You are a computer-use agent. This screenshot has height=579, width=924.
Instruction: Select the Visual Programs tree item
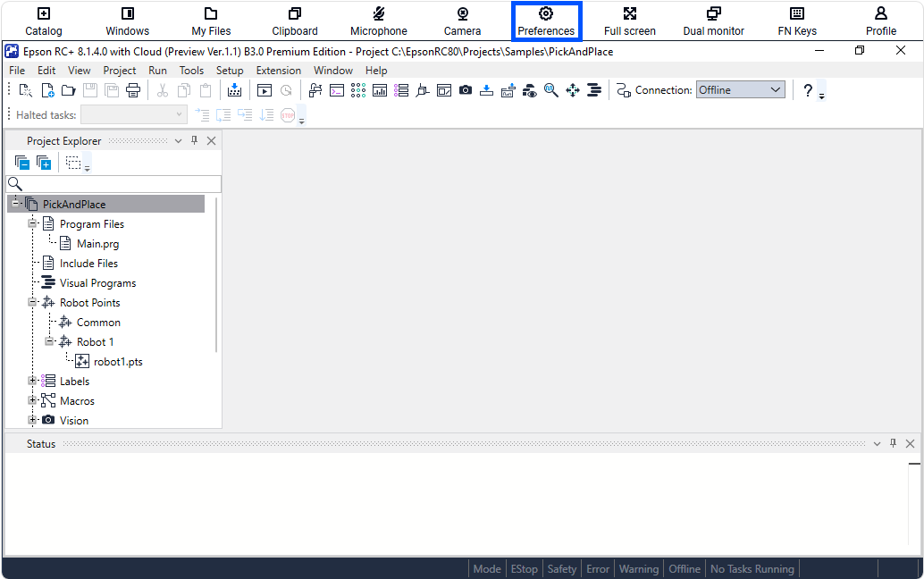tap(97, 282)
